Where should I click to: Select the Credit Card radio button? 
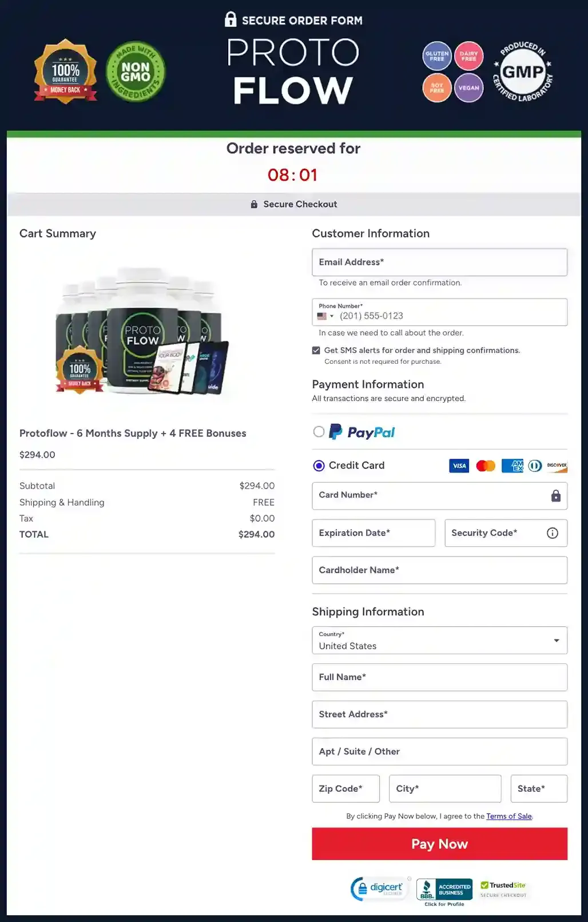(319, 466)
